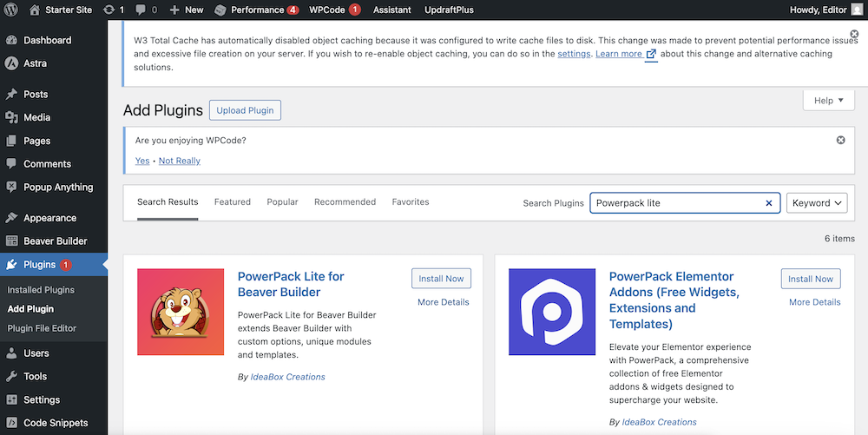The image size is (868, 435).
Task: Open the WPCode admin bar item
Action: tap(334, 10)
